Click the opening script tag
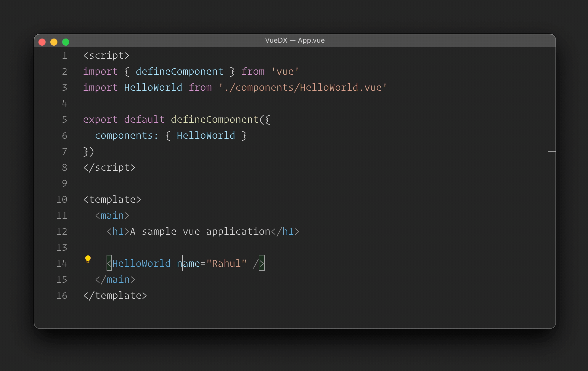 [106, 55]
